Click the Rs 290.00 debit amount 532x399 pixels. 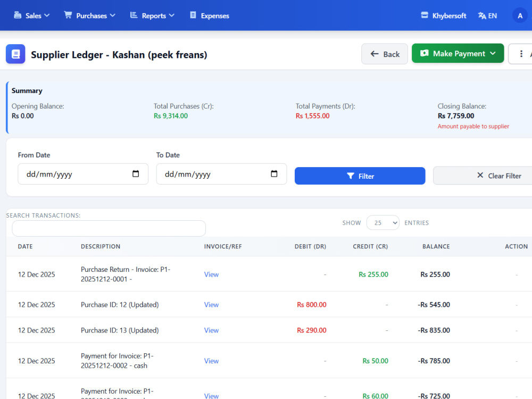click(x=311, y=330)
